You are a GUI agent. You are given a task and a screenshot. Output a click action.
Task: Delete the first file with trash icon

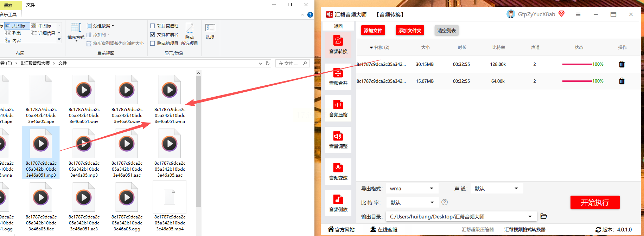tap(622, 64)
